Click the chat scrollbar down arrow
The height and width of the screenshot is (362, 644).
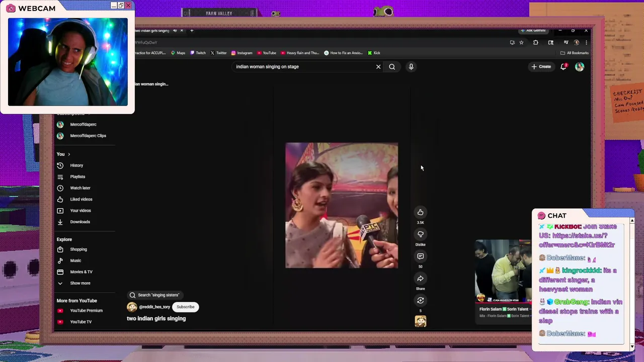pyautogui.click(x=632, y=346)
